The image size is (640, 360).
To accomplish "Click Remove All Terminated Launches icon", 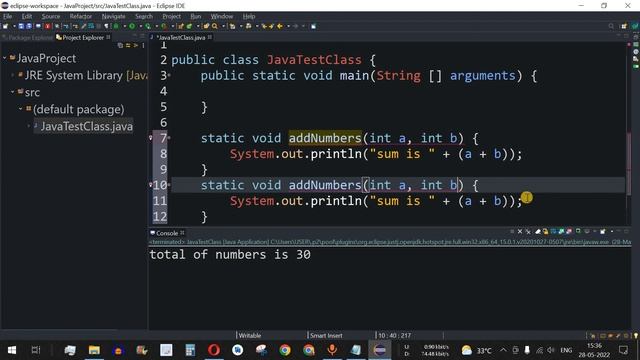I will coord(528,231).
